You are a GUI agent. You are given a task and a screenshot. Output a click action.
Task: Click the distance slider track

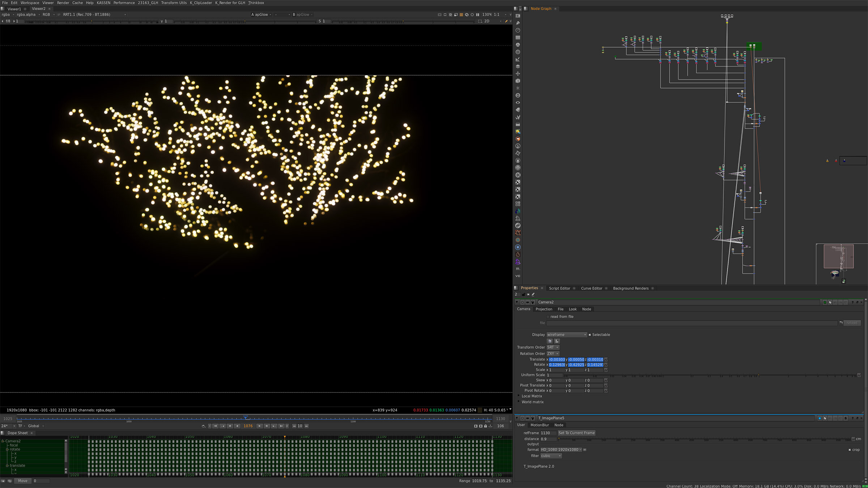(x=687, y=439)
